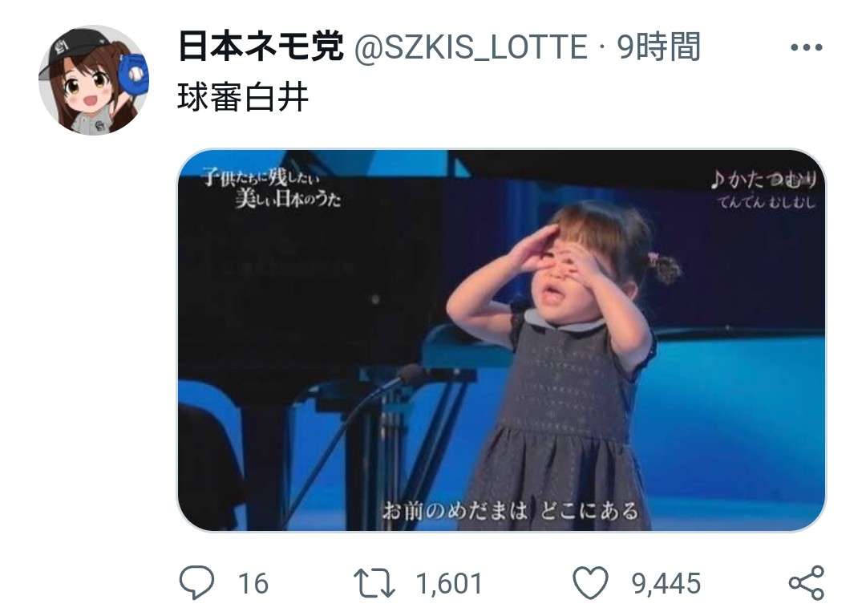Open the 9時間 timestamp link
The image size is (866, 616).
pos(659,47)
